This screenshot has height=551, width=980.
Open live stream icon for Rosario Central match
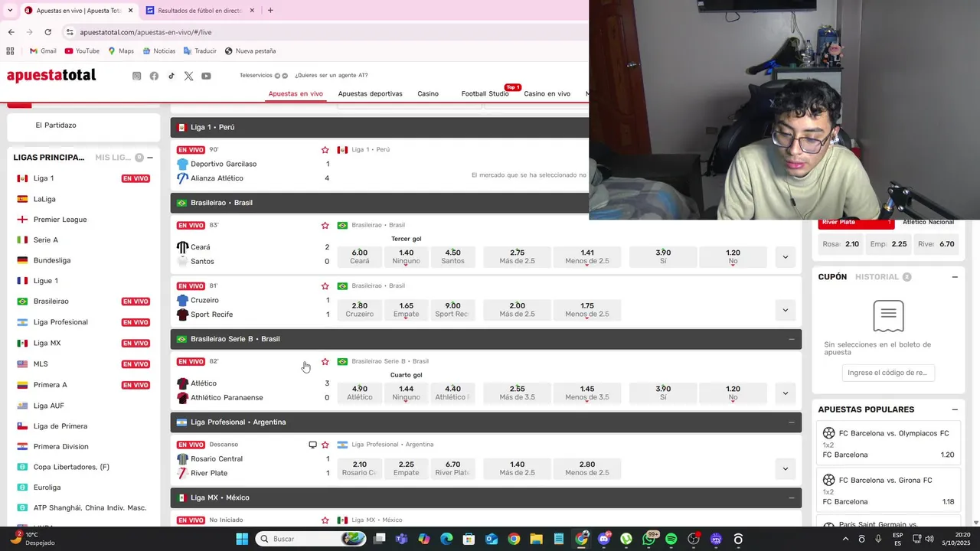click(312, 445)
